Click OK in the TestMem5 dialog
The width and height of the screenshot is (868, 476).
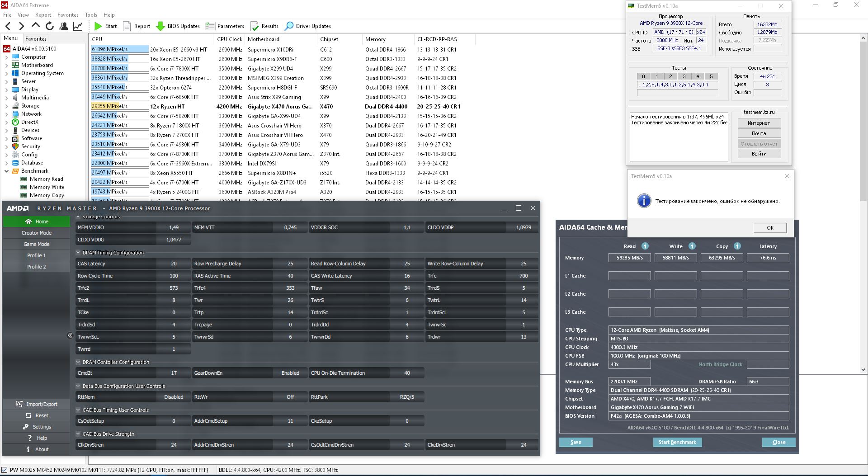(770, 228)
